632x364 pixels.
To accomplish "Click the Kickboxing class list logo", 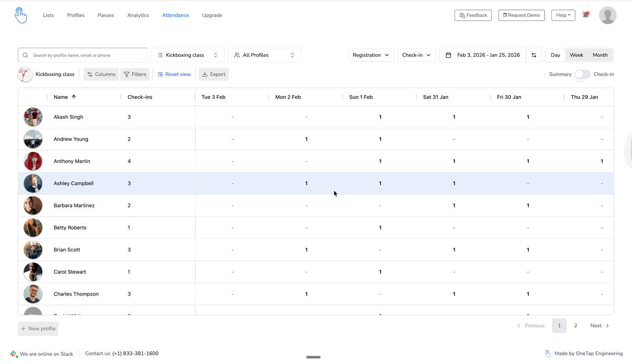I will tap(25, 75).
